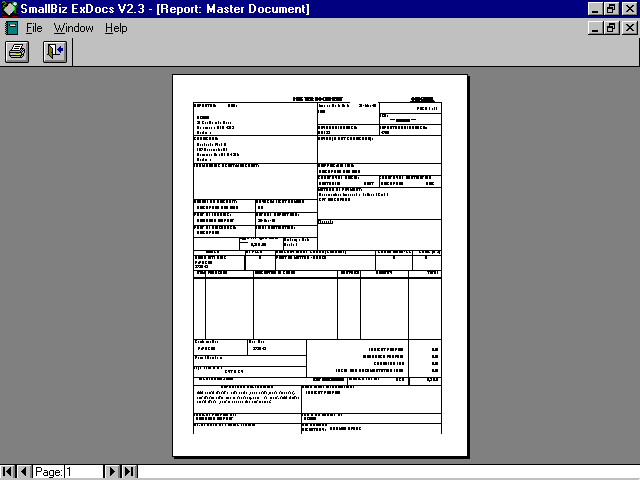Restore down the SmallBiz ExDocs application window
The width and height of the screenshot is (640, 480).
pos(612,9)
